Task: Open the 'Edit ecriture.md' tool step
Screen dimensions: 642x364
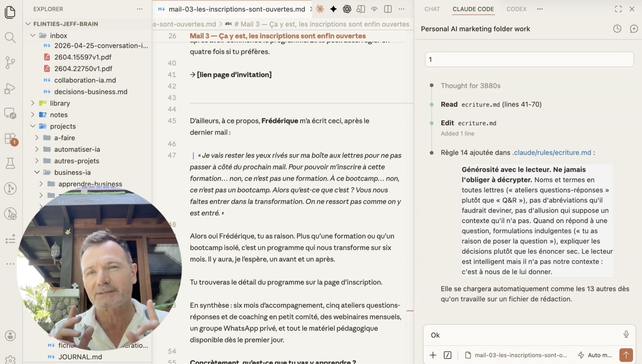Action: pos(468,123)
